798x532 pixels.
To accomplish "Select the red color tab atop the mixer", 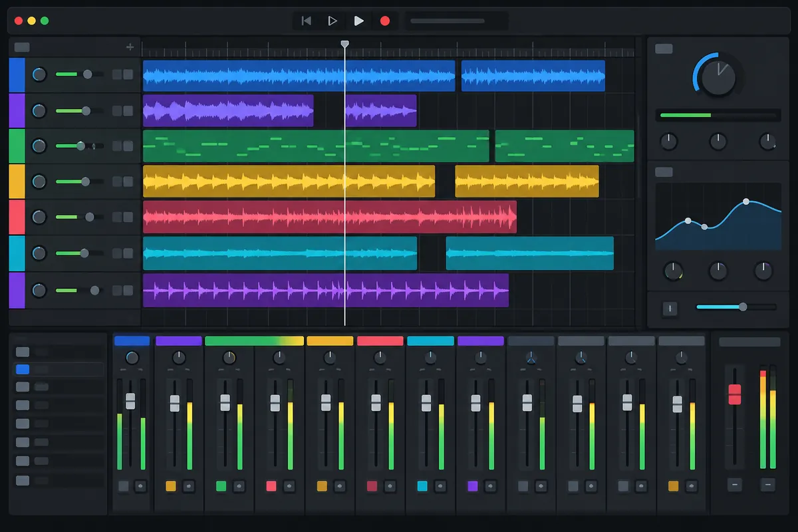I will [380, 341].
